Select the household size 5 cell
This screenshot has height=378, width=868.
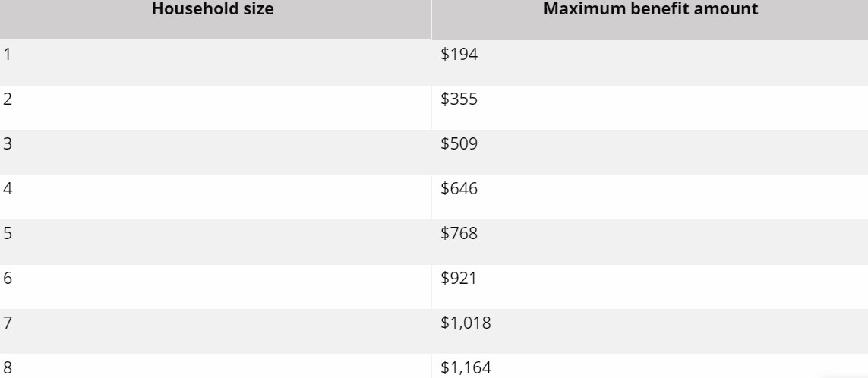(8, 234)
